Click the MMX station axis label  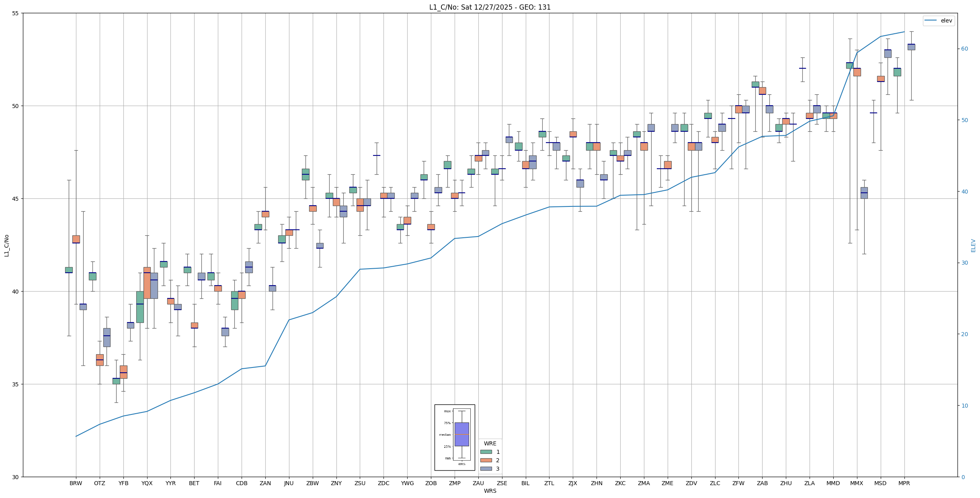coord(857,483)
